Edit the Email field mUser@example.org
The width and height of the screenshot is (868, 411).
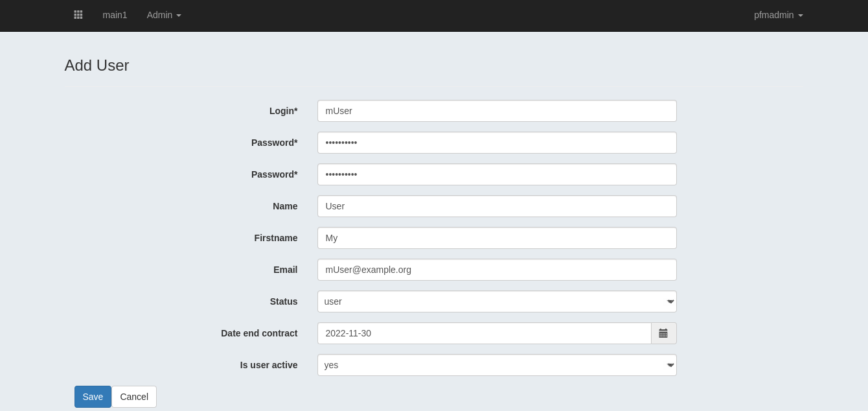497,270
